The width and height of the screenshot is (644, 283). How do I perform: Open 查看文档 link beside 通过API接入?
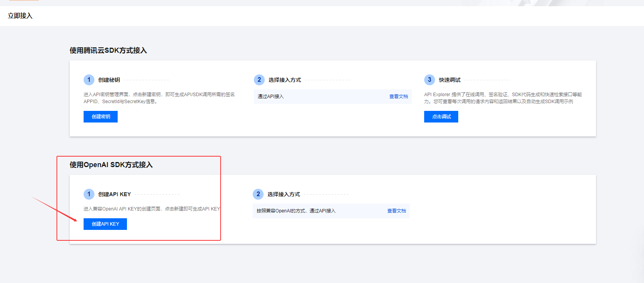(x=399, y=97)
